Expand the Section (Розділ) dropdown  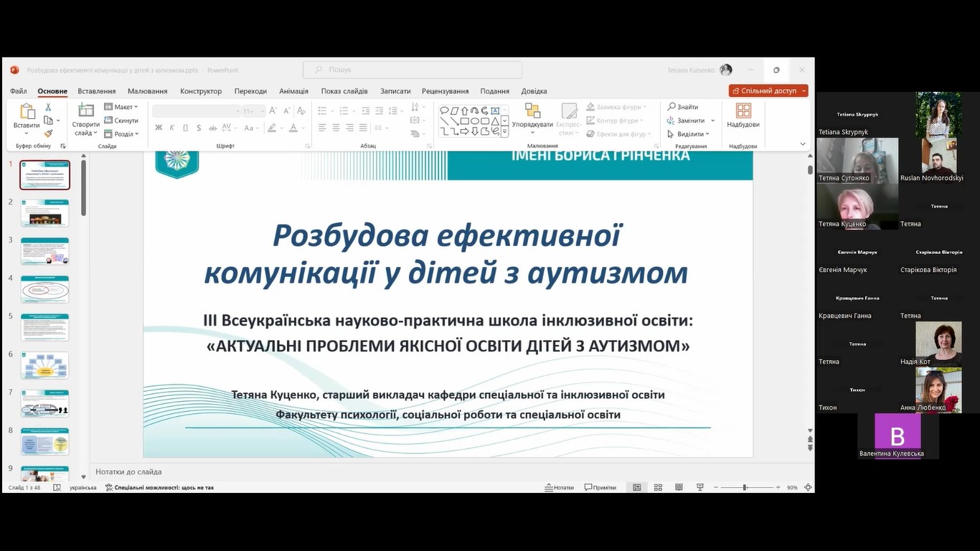point(122,133)
